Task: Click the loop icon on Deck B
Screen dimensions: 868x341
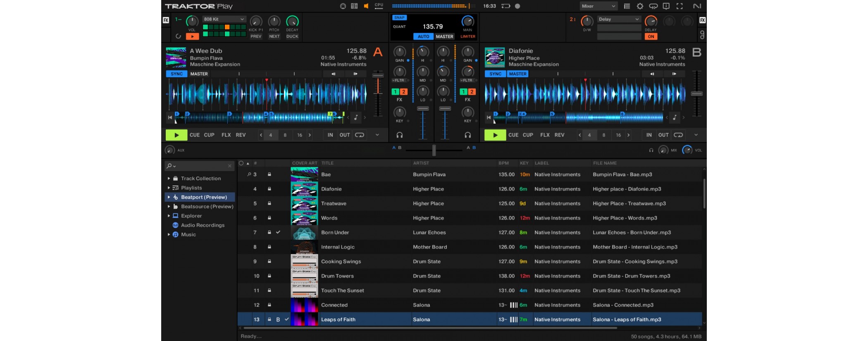Action: [x=678, y=135]
